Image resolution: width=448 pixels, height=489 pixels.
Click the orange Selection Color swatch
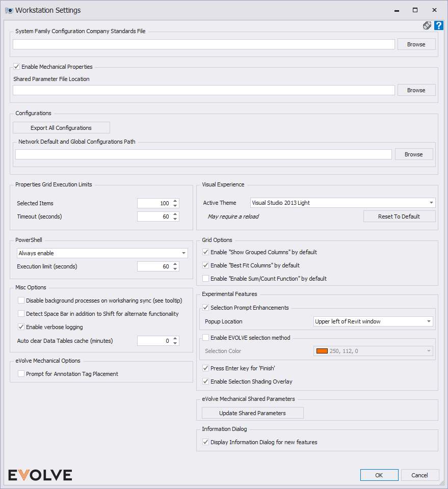pos(322,351)
